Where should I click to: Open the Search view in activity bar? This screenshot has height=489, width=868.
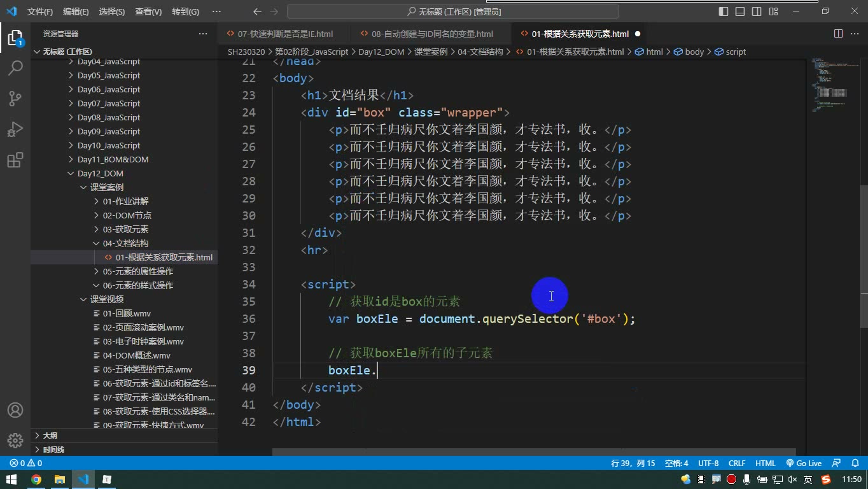click(15, 67)
